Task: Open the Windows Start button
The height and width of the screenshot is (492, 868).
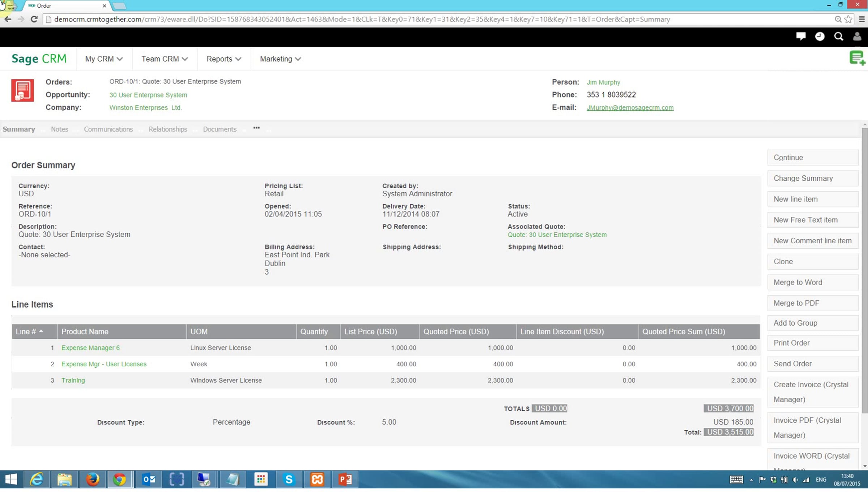Action: pyautogui.click(x=11, y=479)
